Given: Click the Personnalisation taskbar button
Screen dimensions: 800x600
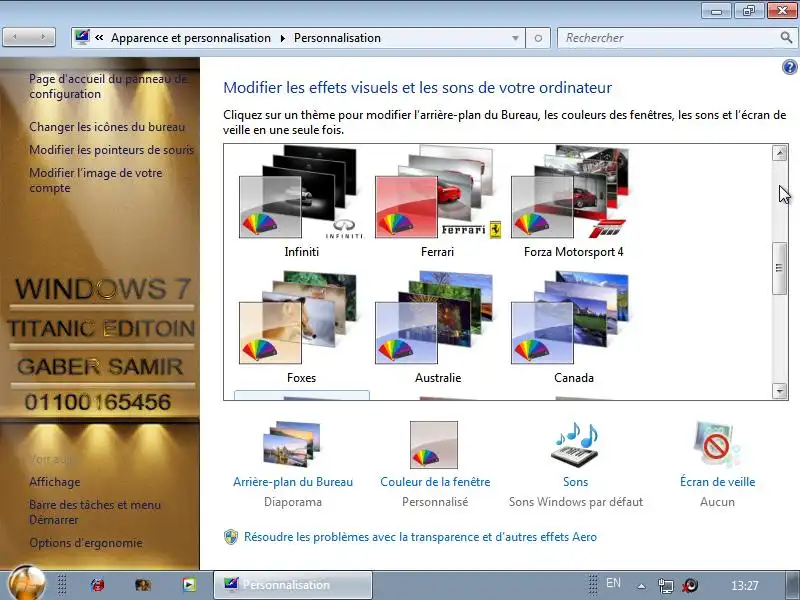Looking at the screenshot, I should [293, 585].
